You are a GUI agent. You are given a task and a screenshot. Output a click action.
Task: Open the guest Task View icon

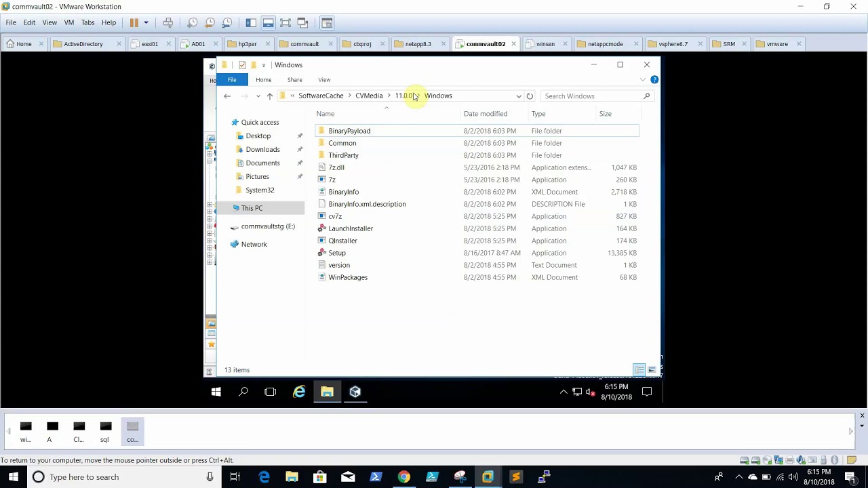coord(270,392)
